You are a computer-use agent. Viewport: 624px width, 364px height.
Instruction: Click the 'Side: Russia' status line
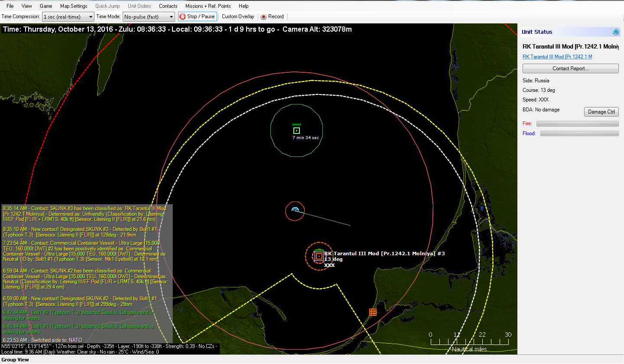[536, 81]
